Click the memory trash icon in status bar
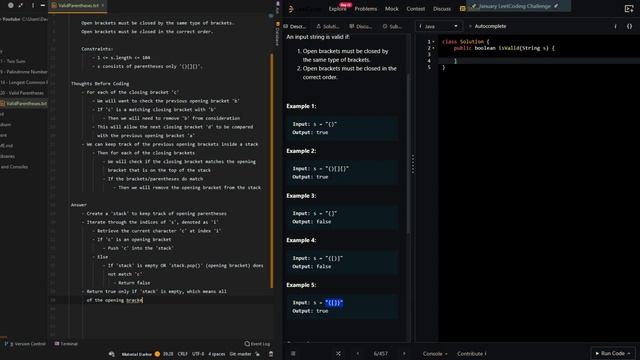 [x=271, y=354]
